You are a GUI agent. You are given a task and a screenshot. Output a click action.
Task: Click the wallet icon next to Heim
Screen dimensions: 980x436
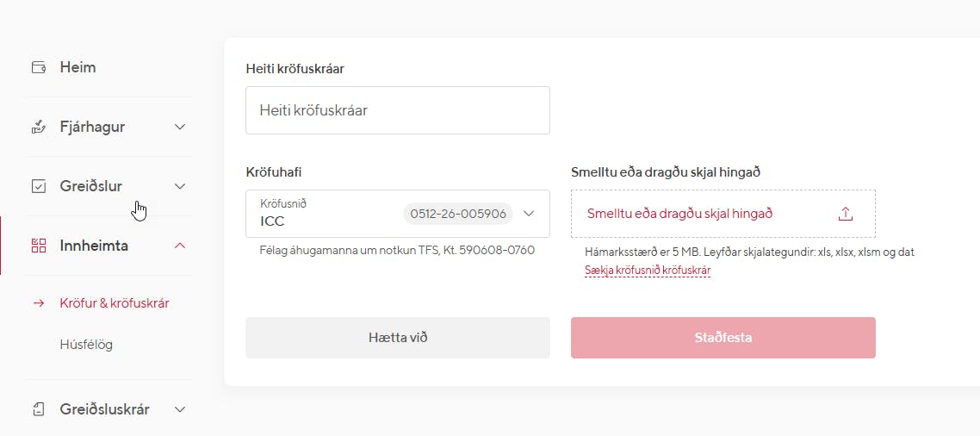[x=39, y=67]
